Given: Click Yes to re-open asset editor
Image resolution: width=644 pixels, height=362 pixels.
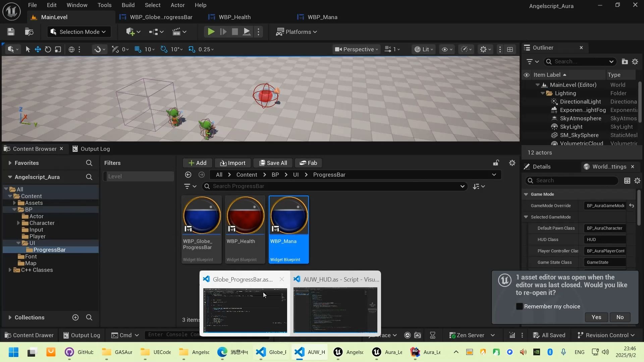Looking at the screenshot, I should [596, 317].
